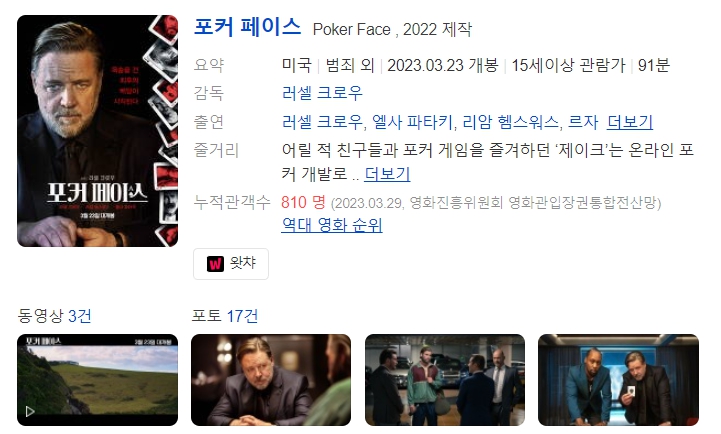Expand the plot summary 더보기
The width and height of the screenshot is (721, 434).
coord(387,174)
